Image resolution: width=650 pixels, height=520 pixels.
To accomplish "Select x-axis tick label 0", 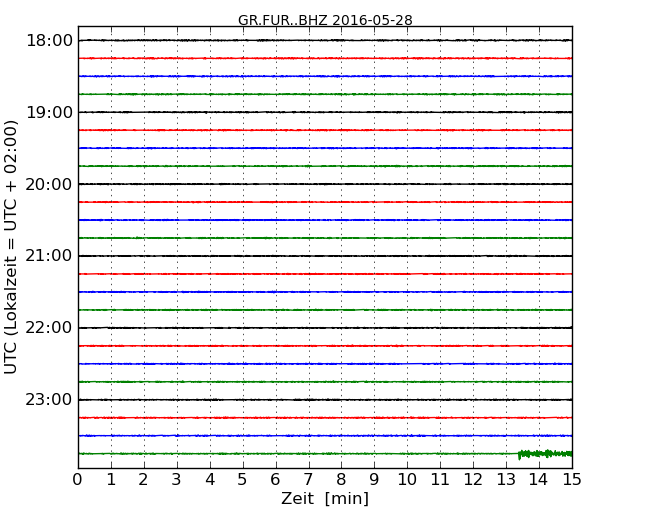I will point(78,479).
